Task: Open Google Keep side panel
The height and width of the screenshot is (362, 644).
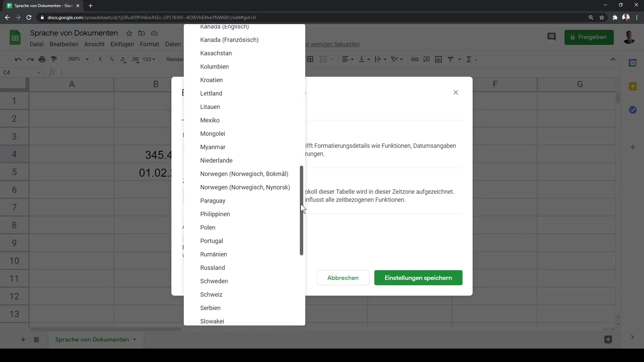Action: coord(633,86)
